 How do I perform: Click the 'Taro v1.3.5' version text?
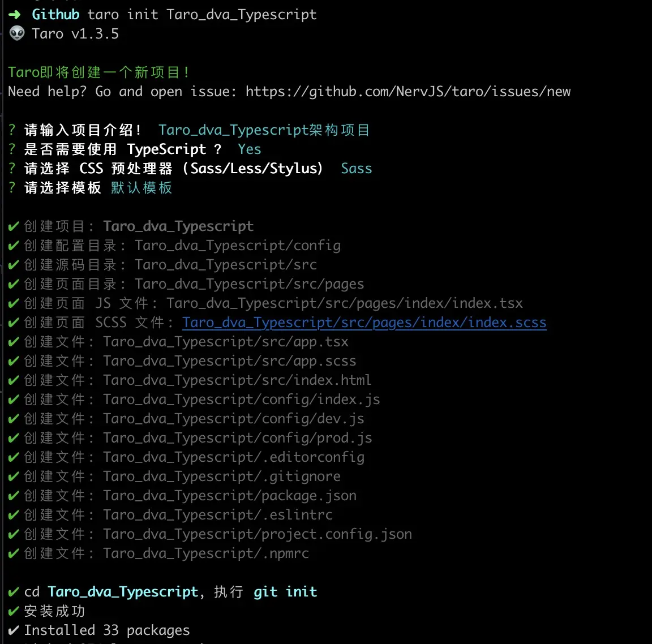pyautogui.click(x=75, y=34)
